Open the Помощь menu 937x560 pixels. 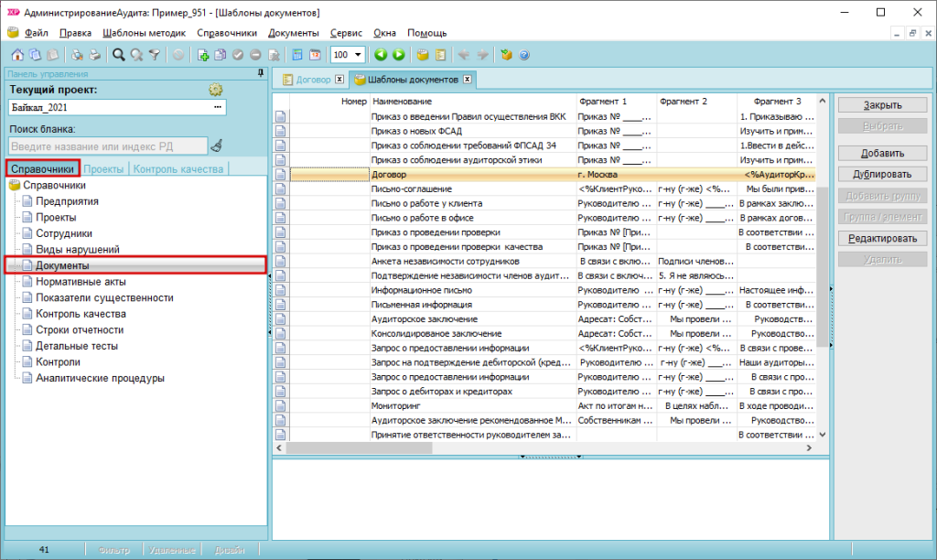426,33
